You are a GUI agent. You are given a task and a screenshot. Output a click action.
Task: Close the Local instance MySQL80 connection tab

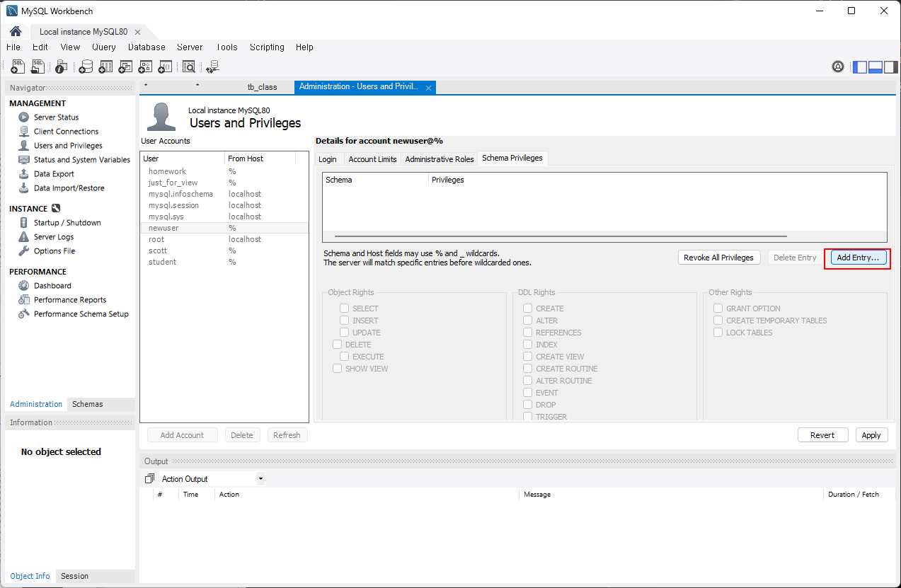pyautogui.click(x=137, y=33)
